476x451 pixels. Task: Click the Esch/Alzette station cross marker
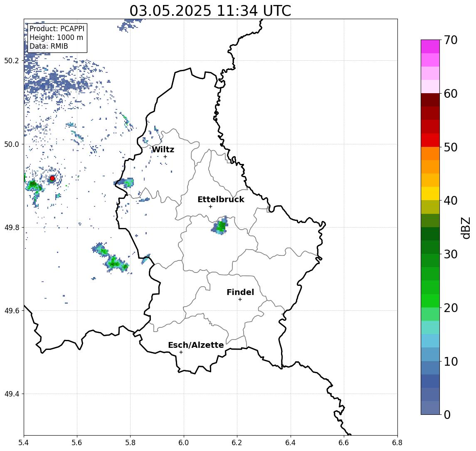(x=181, y=352)
